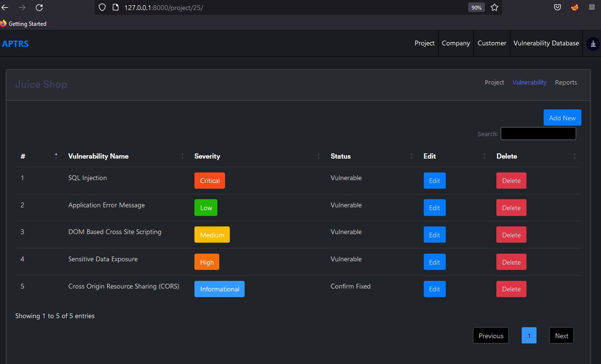The width and height of the screenshot is (601, 364).
Task: Sort by Vulnerability Name column
Action: tap(126, 156)
